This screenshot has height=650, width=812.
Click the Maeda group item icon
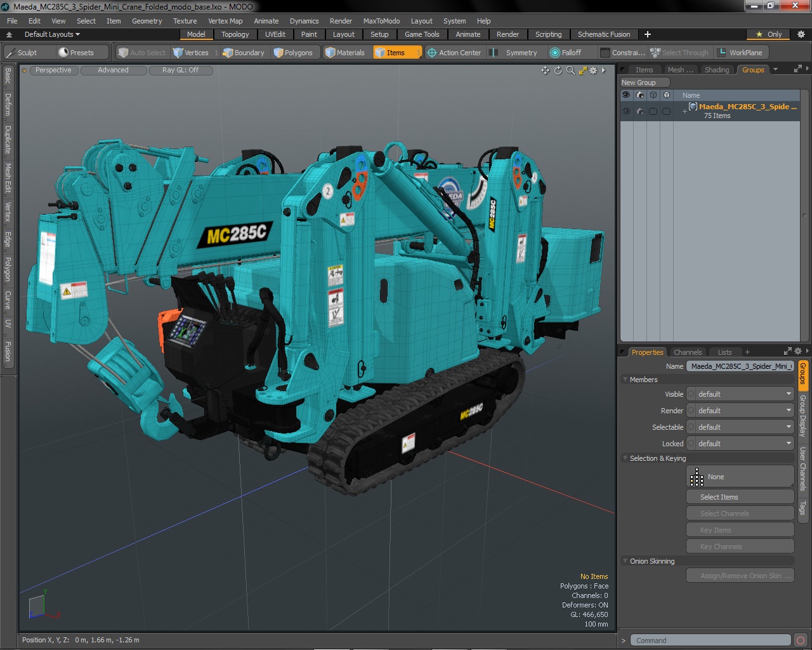tap(693, 107)
